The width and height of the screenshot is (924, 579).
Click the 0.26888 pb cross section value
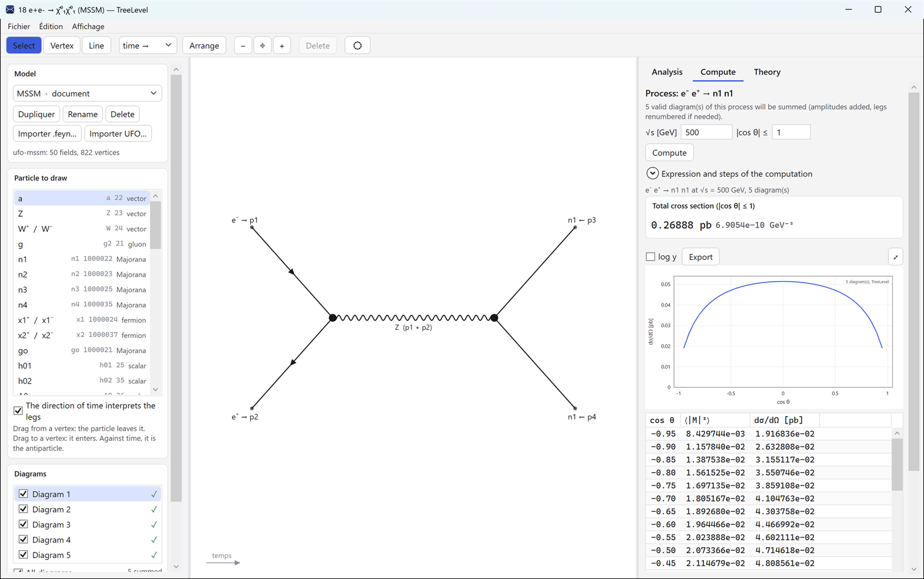681,225
